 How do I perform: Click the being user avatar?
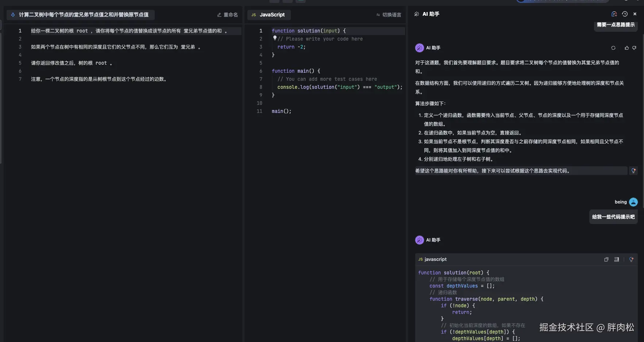[x=633, y=202]
